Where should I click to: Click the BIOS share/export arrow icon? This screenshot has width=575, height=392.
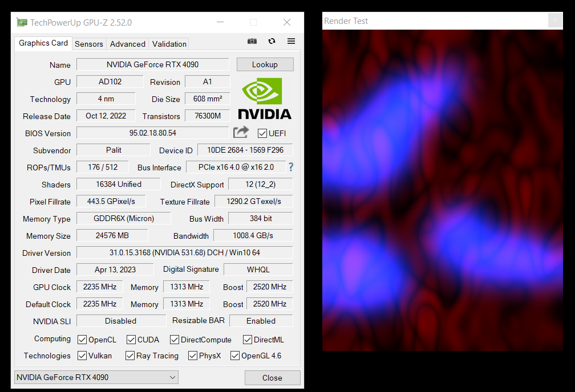(241, 132)
